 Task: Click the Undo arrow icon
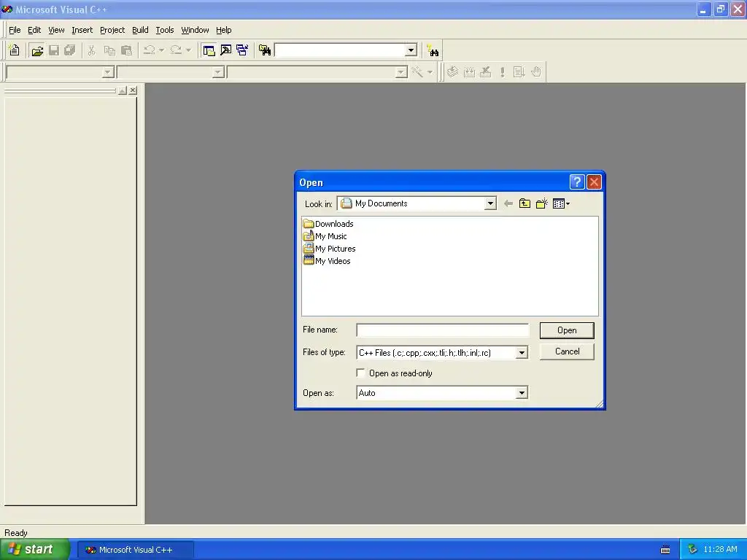coord(149,50)
